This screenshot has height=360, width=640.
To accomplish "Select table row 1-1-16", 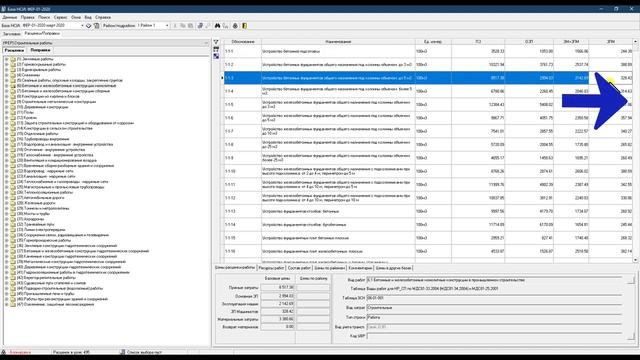I will click(x=428, y=251).
